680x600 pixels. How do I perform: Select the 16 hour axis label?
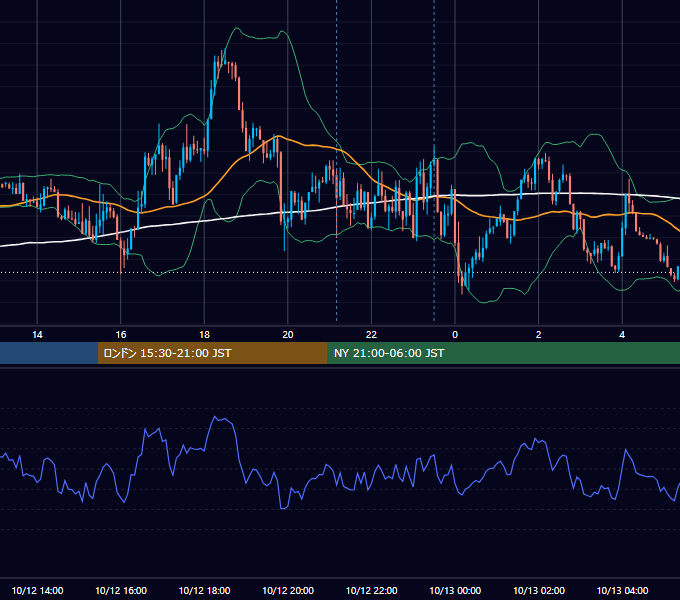pyautogui.click(x=121, y=335)
